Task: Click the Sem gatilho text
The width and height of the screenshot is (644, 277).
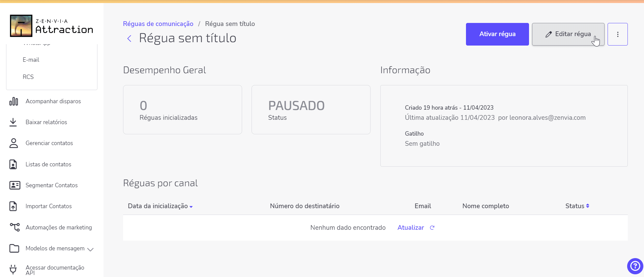Action: (422, 144)
